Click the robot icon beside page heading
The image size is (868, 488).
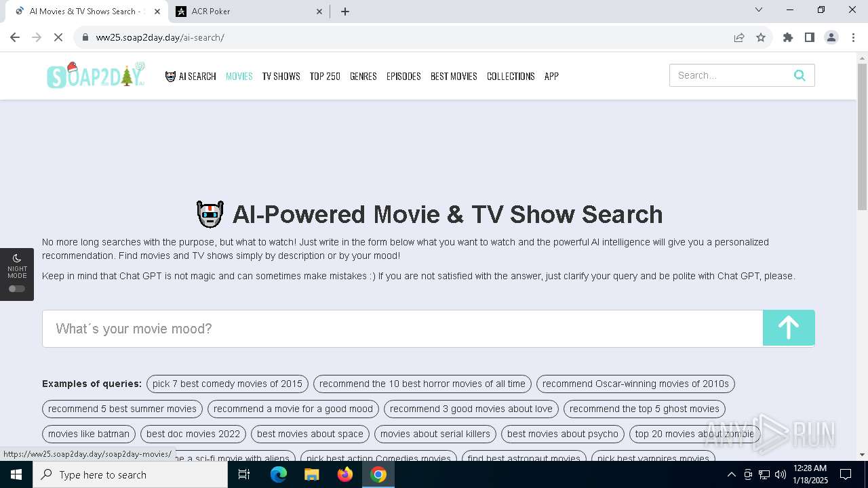coord(210,214)
